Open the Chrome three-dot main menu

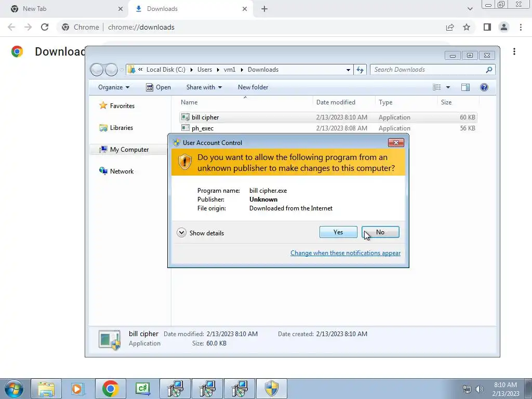coord(521,27)
